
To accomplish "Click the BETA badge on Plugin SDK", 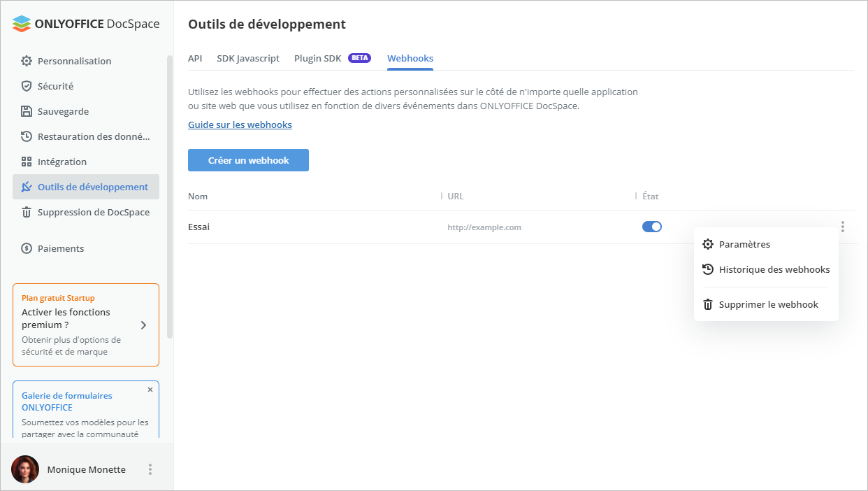I will point(360,58).
